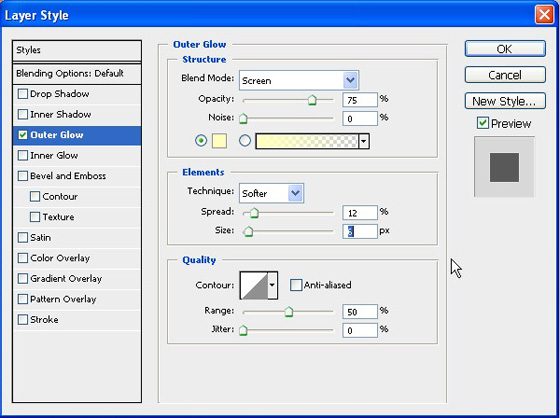Screen dimensions: 560x418
Task: Click the Size slider handle
Action: [x=248, y=232]
